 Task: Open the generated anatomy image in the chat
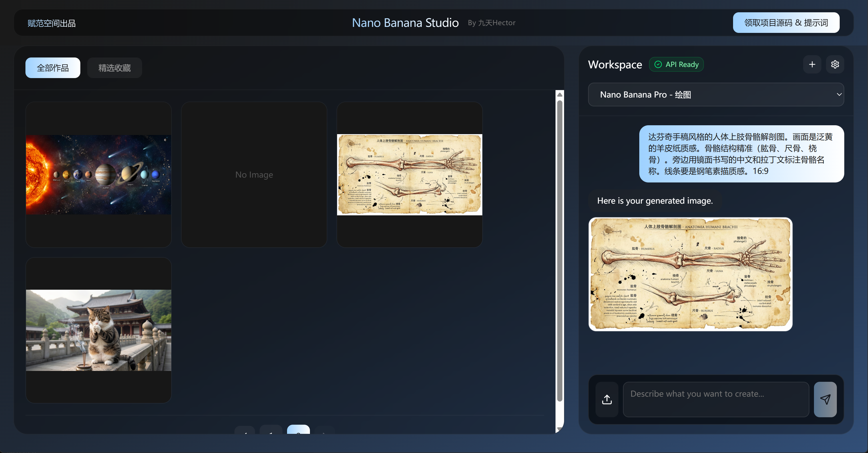[690, 274]
